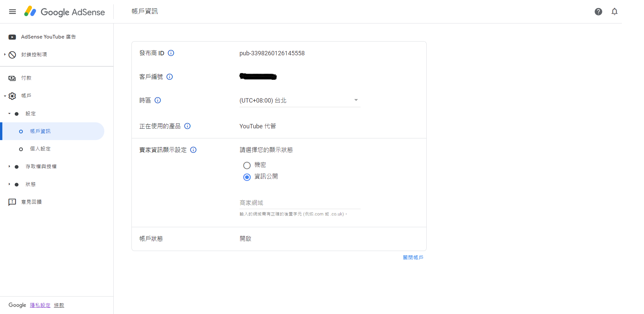Click the account gear icon
This screenshot has height=314, width=644.
[12, 96]
